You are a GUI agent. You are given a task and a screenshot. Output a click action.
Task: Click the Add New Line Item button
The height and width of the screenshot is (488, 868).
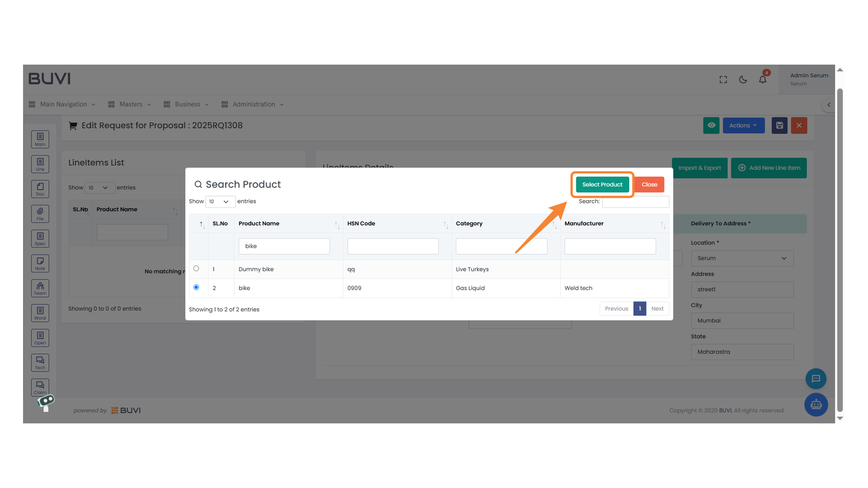coord(769,168)
